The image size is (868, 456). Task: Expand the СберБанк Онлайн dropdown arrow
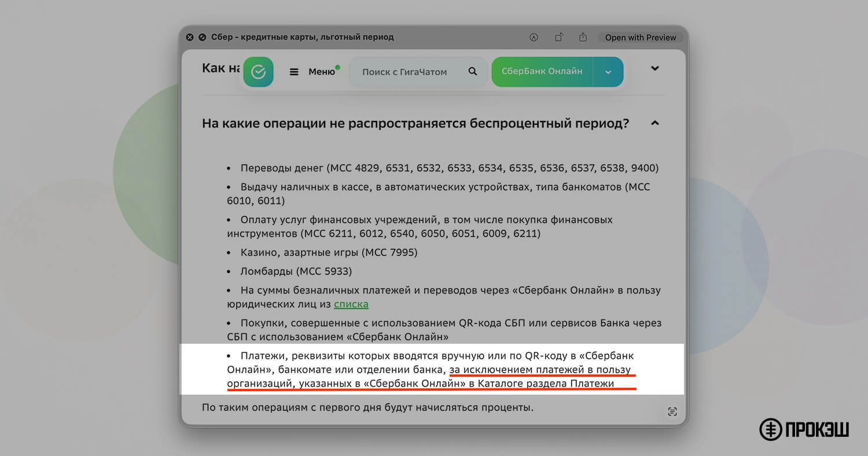608,71
